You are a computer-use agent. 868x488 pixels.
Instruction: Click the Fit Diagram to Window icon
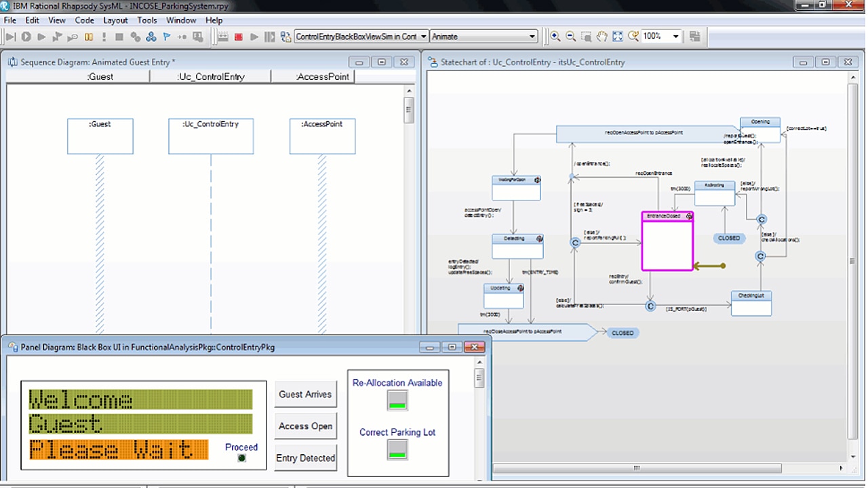[x=617, y=37]
